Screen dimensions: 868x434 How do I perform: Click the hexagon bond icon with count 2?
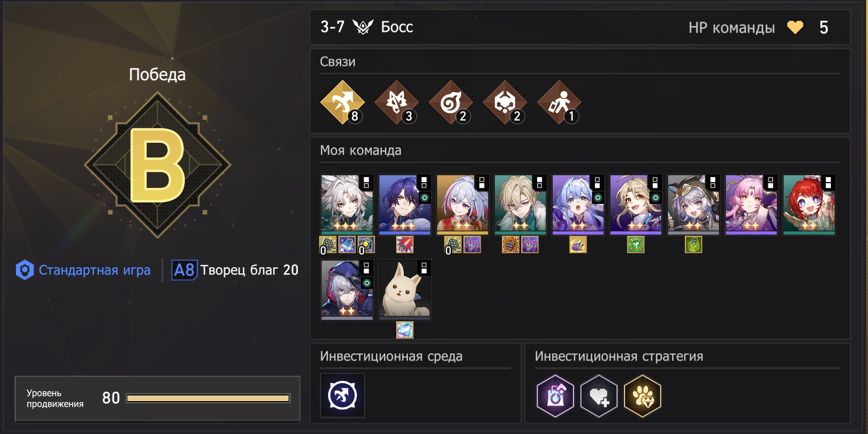point(505,102)
